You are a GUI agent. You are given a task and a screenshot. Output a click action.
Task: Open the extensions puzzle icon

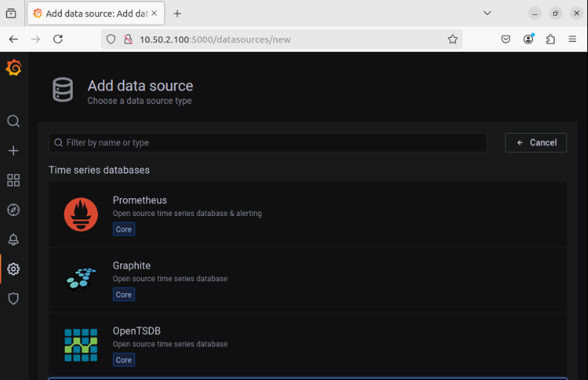click(x=550, y=39)
